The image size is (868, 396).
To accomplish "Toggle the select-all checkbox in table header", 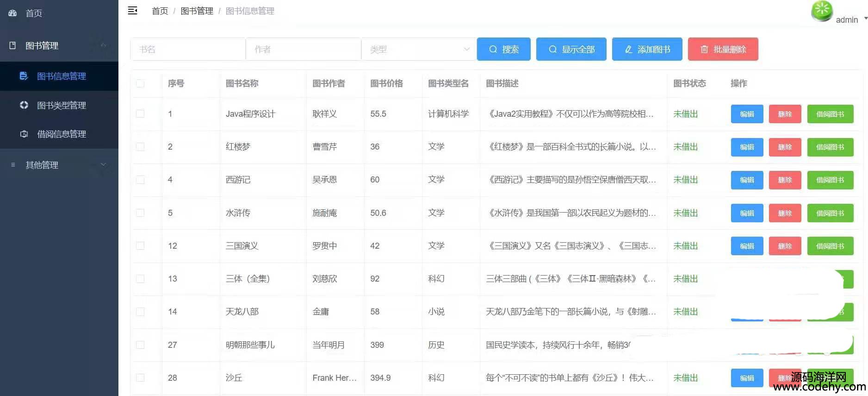I will click(x=140, y=83).
